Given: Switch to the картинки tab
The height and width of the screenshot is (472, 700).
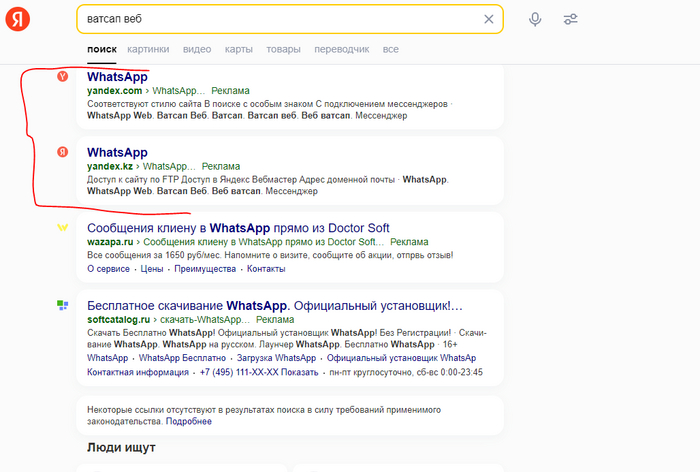Looking at the screenshot, I should 148,49.
